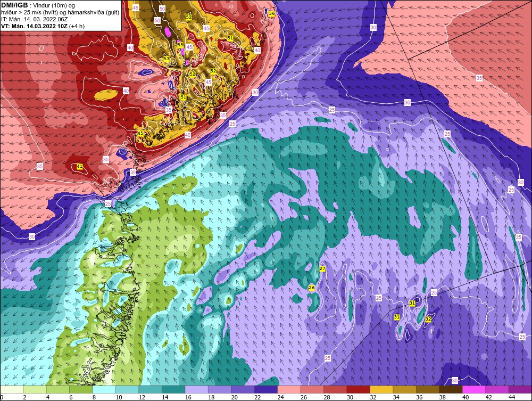Click the magenta swatch between 40 and 42
The image size is (532, 401).
[473, 389]
